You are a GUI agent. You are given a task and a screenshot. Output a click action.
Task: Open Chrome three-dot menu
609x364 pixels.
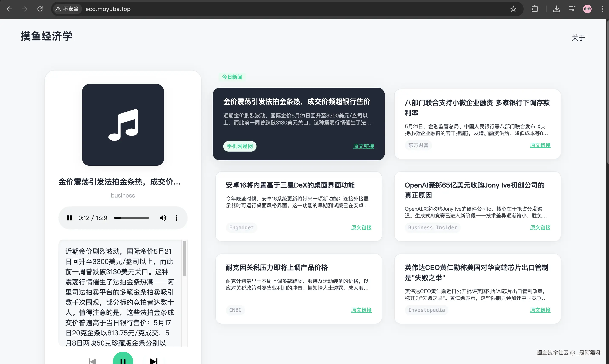pos(602,9)
